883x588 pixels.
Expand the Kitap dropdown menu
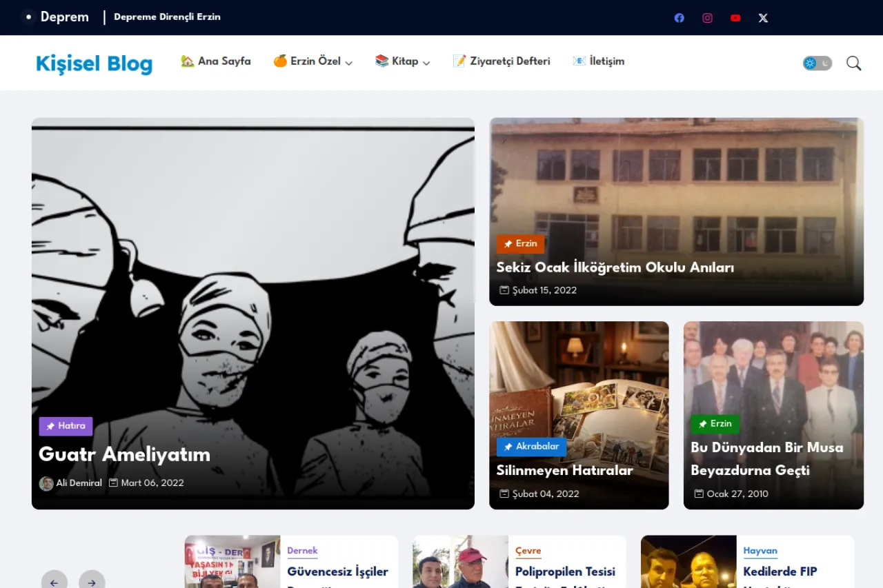click(402, 61)
